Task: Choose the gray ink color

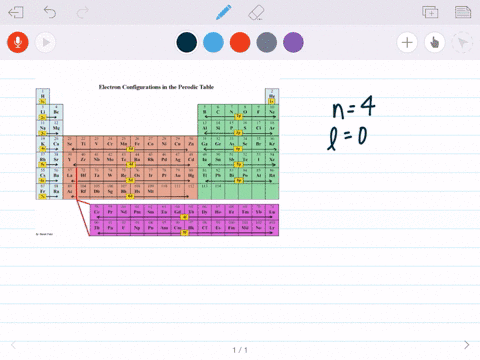Action: (x=267, y=42)
